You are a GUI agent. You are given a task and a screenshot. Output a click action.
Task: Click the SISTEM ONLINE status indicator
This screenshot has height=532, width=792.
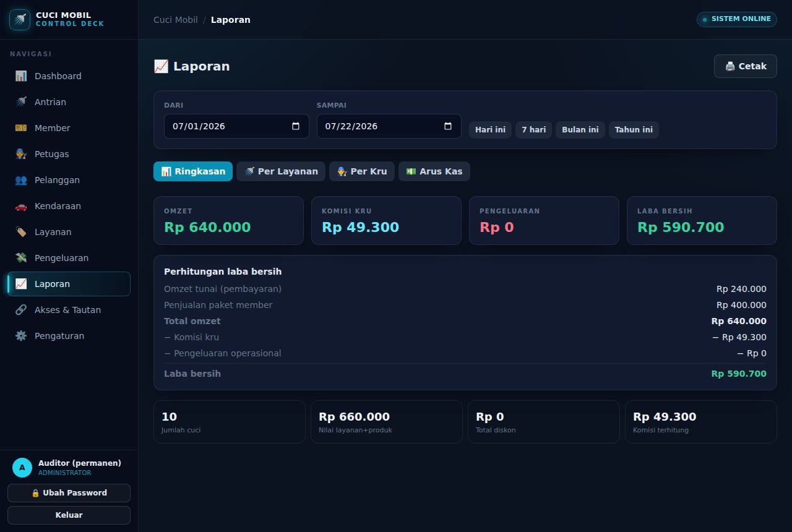tap(737, 19)
